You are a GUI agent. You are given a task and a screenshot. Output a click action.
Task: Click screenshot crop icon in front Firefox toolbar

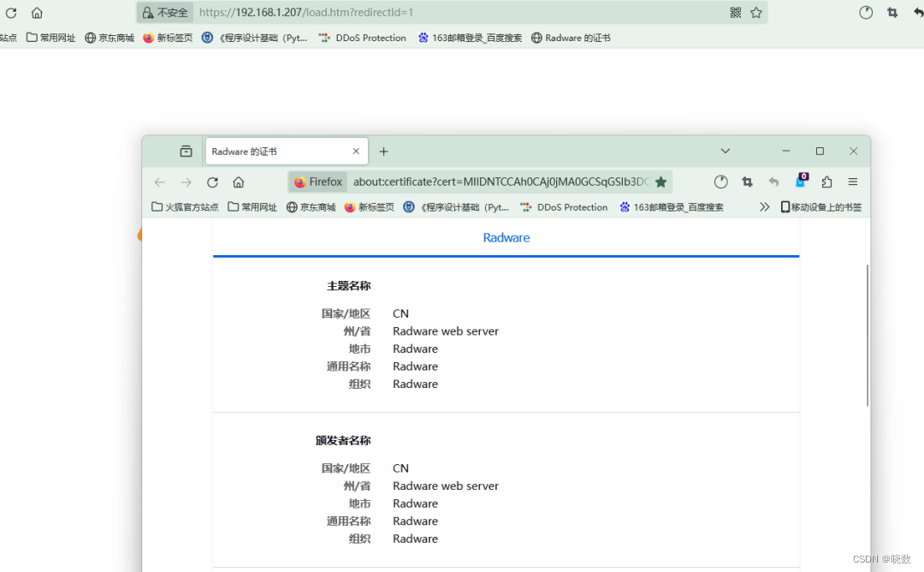(747, 182)
